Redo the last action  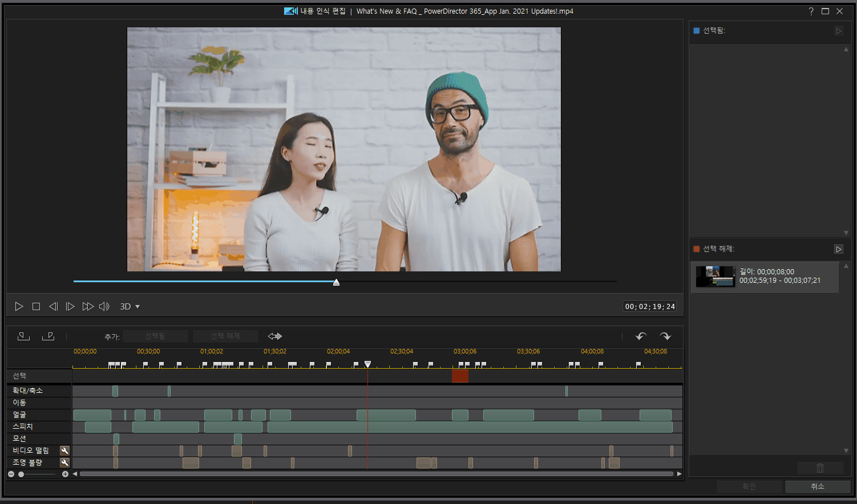pos(665,336)
